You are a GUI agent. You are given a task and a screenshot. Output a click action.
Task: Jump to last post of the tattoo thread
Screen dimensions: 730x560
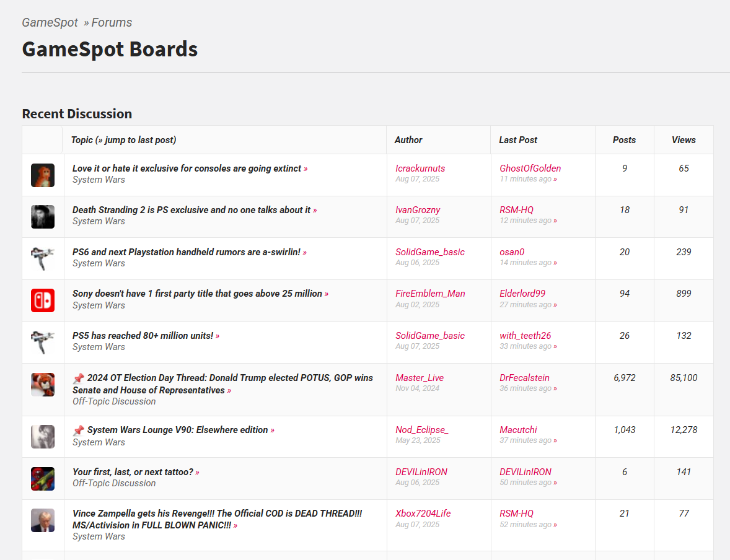pos(198,473)
